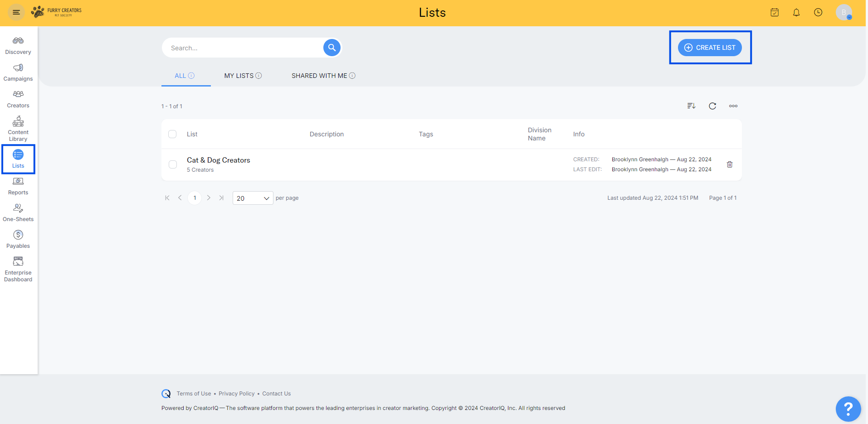This screenshot has width=868, height=424.
Task: Check the Cat & Dog Creators row checkbox
Action: (x=173, y=164)
